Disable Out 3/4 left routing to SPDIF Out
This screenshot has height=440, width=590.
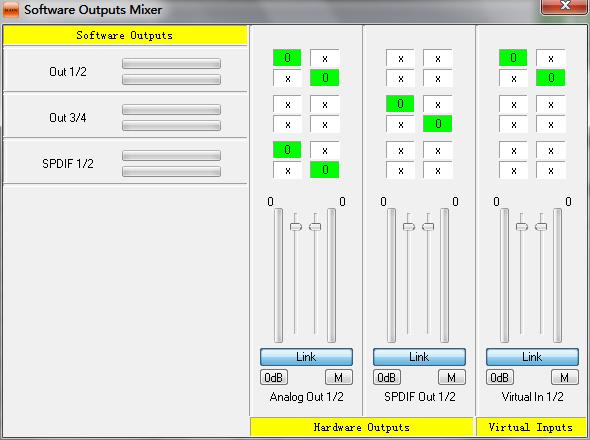click(x=400, y=104)
